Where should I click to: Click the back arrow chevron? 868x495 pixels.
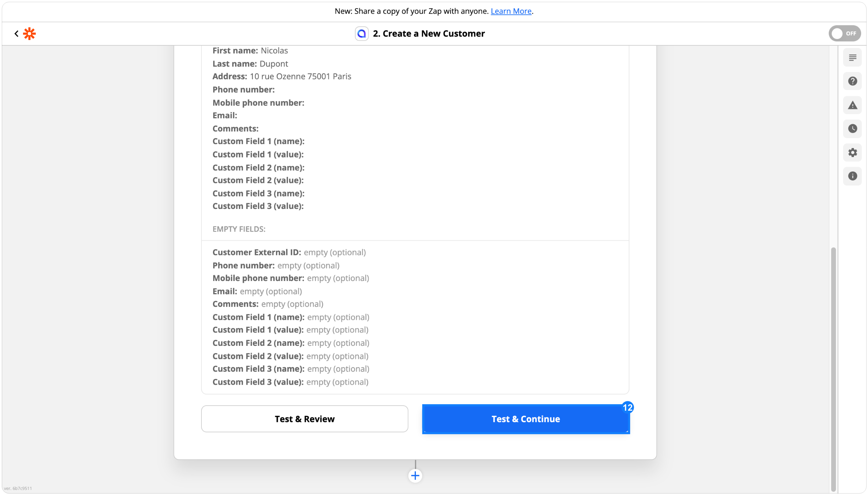[x=16, y=34]
